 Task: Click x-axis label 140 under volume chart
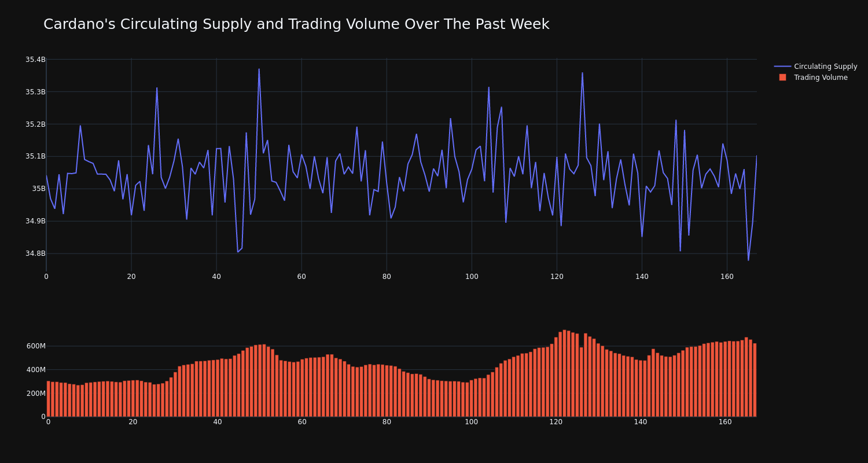[x=641, y=422]
